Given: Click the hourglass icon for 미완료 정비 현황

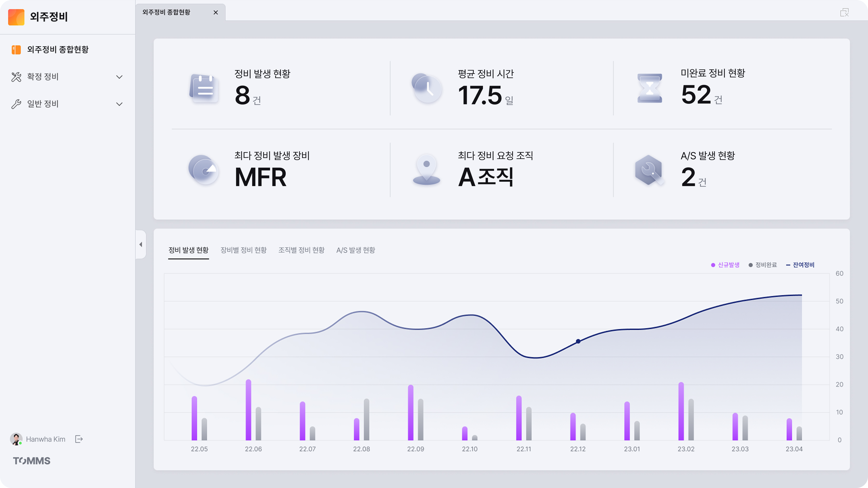Looking at the screenshot, I should coord(650,88).
